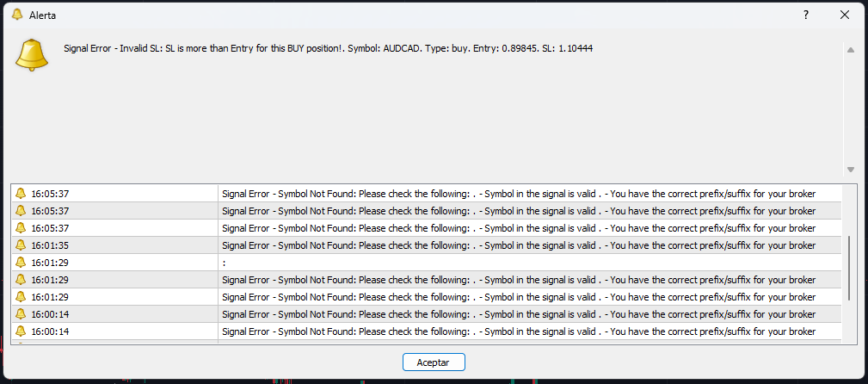Click the bell icon beside the colon-only alert row
868x384 pixels.
click(x=21, y=262)
